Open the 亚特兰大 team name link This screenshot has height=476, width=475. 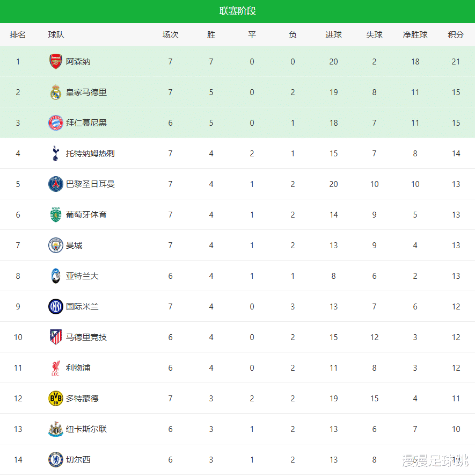[82, 276]
